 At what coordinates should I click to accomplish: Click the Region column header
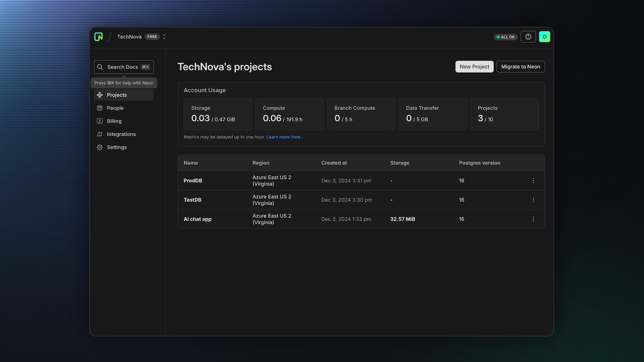[261, 163]
